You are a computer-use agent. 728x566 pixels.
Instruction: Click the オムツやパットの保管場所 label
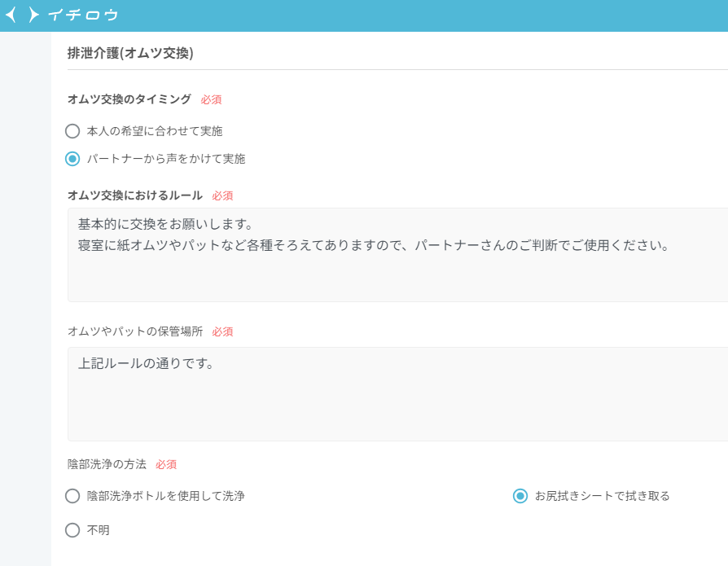coord(135,331)
